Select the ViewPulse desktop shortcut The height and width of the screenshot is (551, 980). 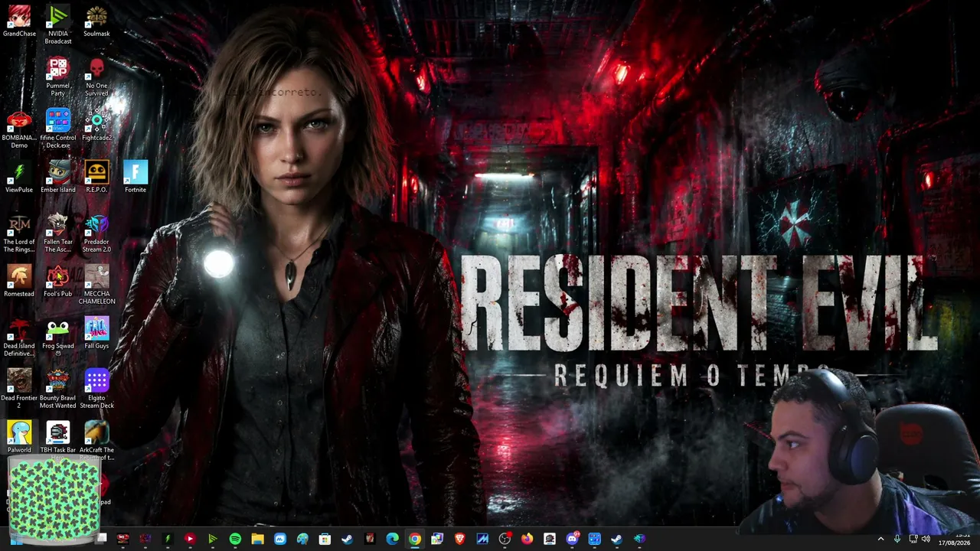[x=19, y=178]
